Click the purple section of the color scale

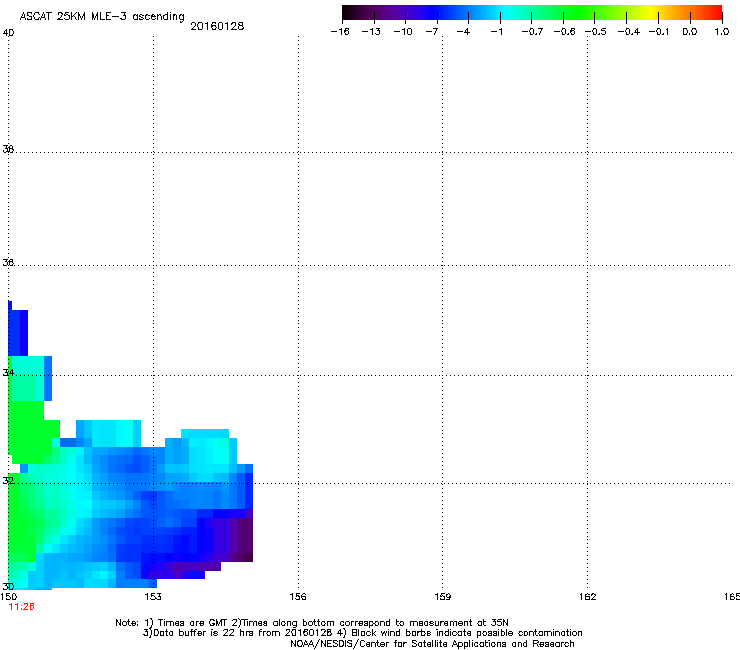click(396, 12)
